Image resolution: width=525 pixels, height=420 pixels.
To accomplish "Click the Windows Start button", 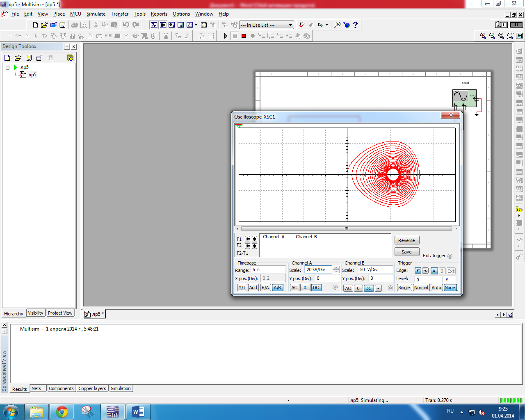I will (x=11, y=411).
